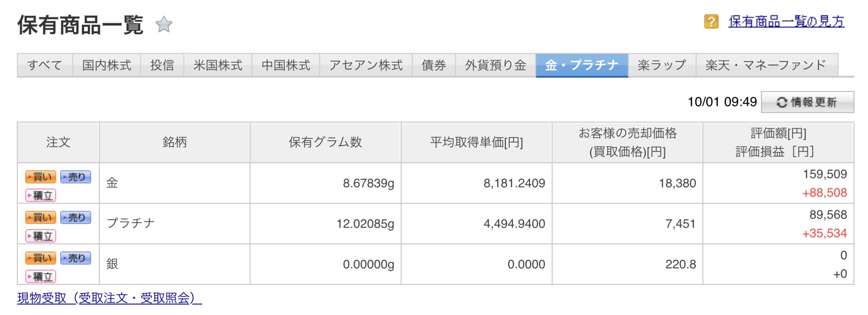Viewport: 868px width, 315px height.
Task: Click the favorite star next to 保有商品一覧
Action: point(164,25)
